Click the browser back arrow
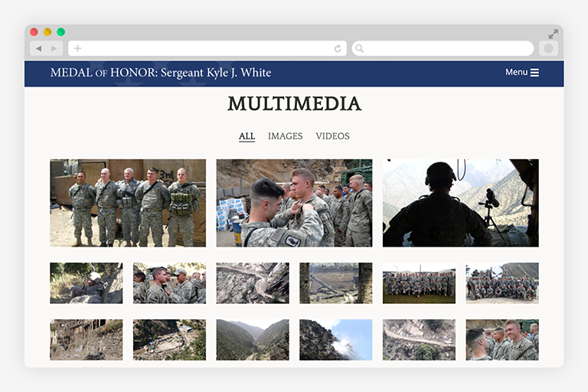 (38, 48)
